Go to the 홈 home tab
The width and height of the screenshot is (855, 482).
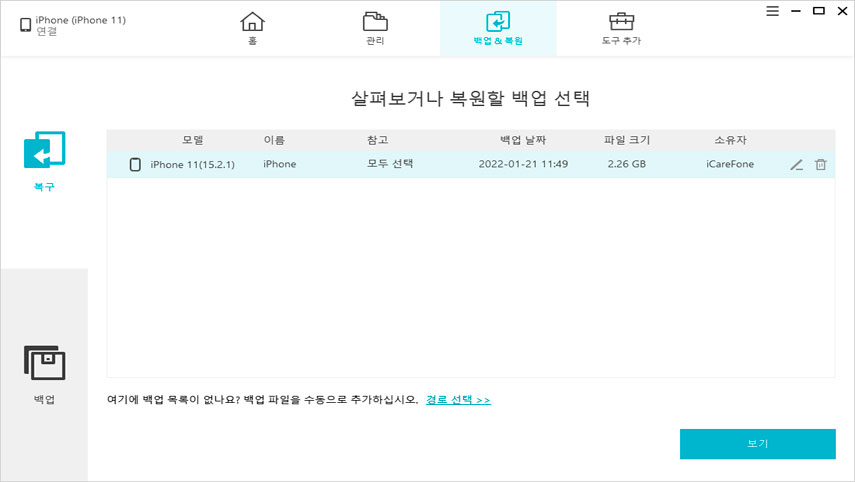pos(253,28)
